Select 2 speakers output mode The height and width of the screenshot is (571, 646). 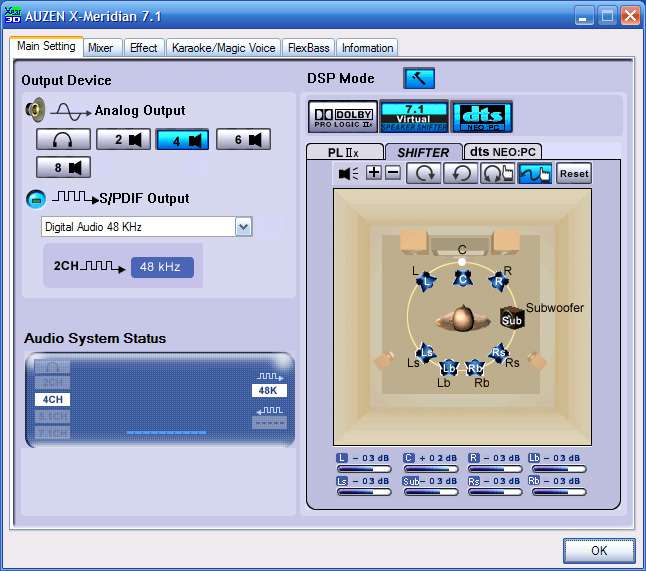click(123, 139)
